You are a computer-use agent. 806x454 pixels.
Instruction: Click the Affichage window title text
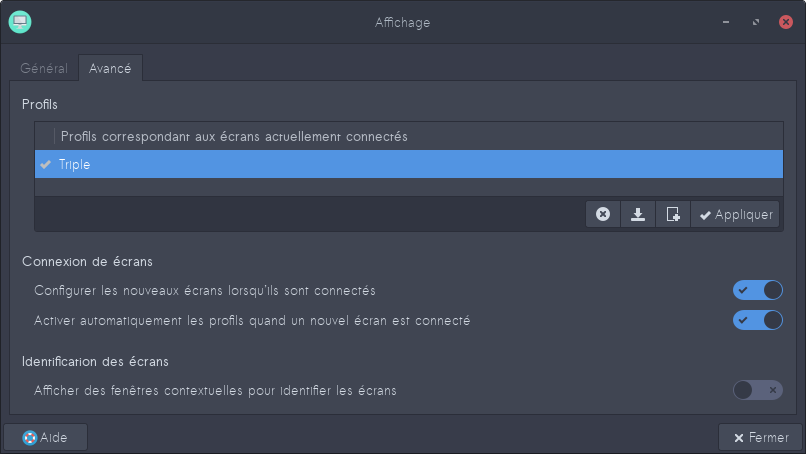point(402,21)
